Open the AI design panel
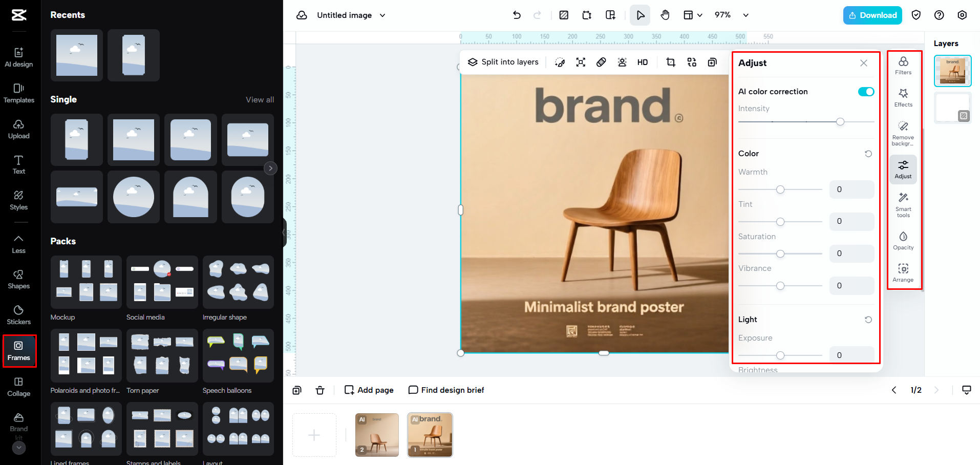Screen dimensions: 980x465 (19, 57)
